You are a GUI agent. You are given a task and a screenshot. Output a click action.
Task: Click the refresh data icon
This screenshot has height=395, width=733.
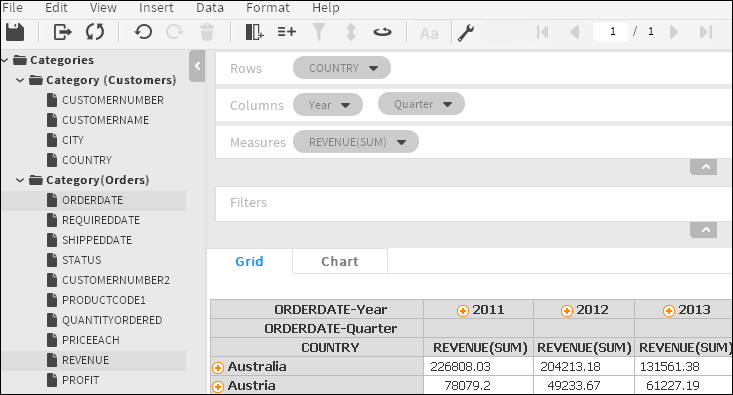[x=95, y=32]
